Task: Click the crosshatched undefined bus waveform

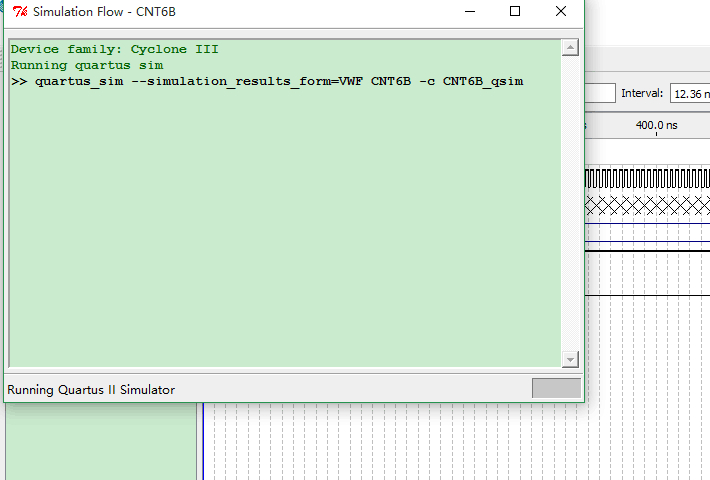Action: pos(648,206)
